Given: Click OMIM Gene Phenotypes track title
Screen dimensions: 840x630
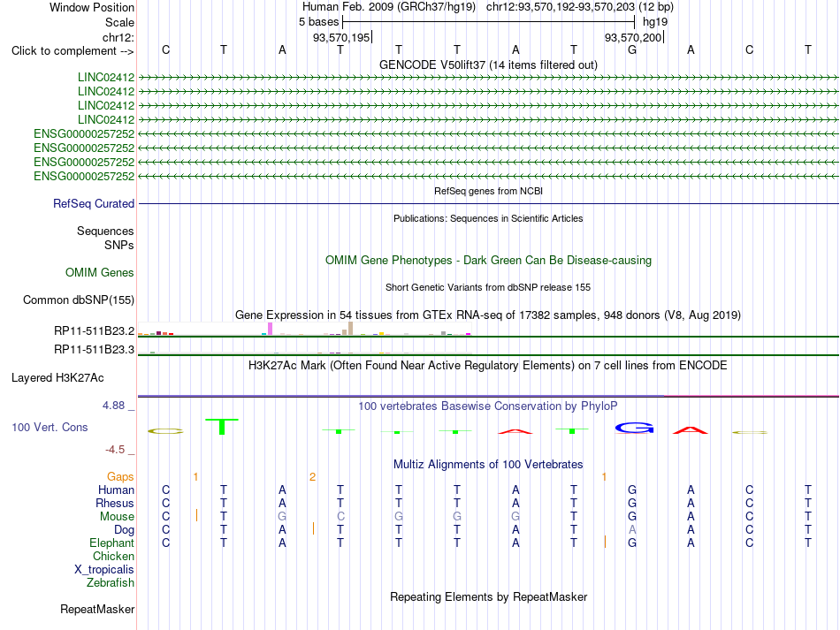Looking at the screenshot, I should (488, 260).
